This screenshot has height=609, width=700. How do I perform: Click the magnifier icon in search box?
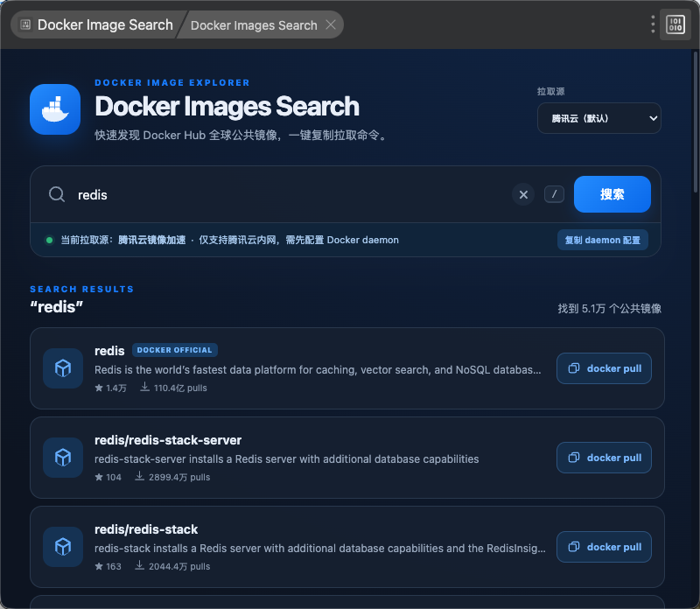57,194
